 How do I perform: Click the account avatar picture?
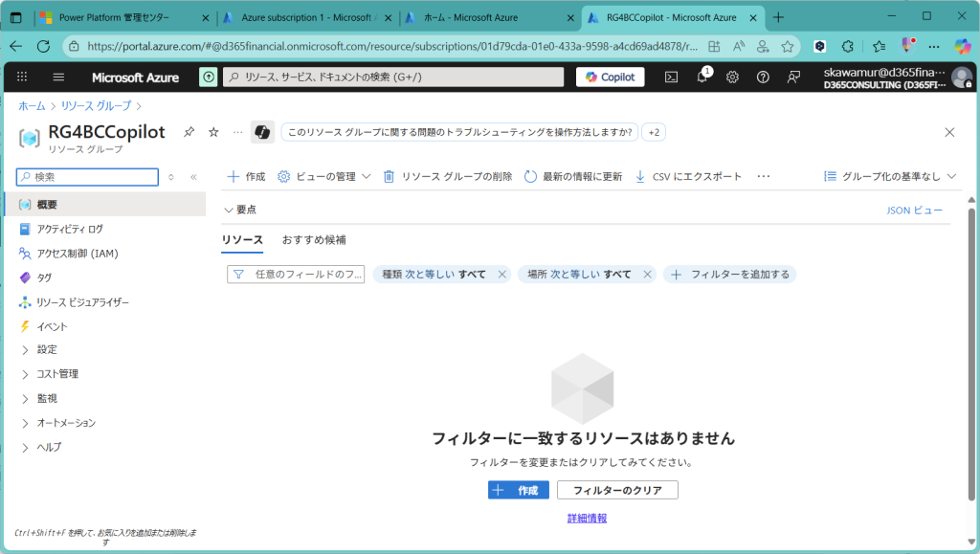point(961,78)
